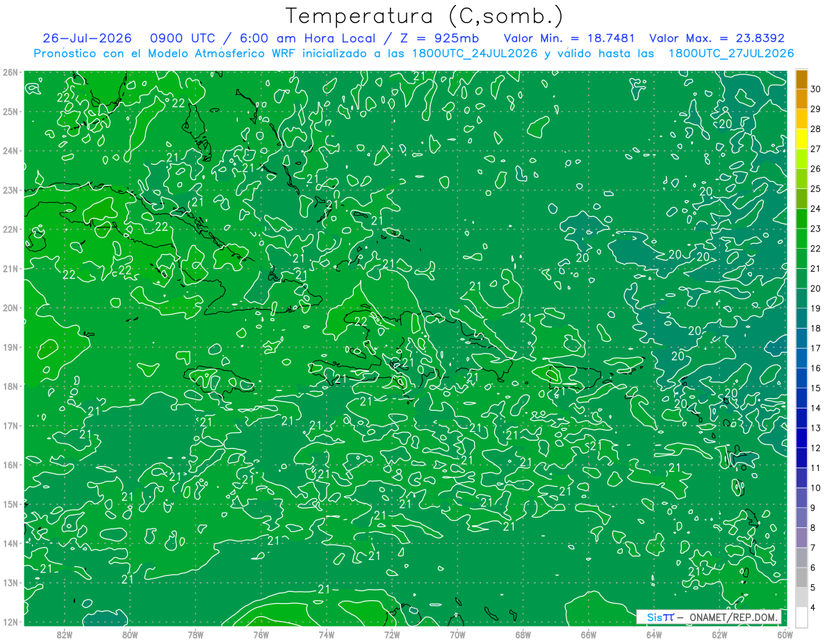Image resolution: width=834 pixels, height=644 pixels.
Task: Click the '30' label on the color scale
Action: (x=817, y=88)
